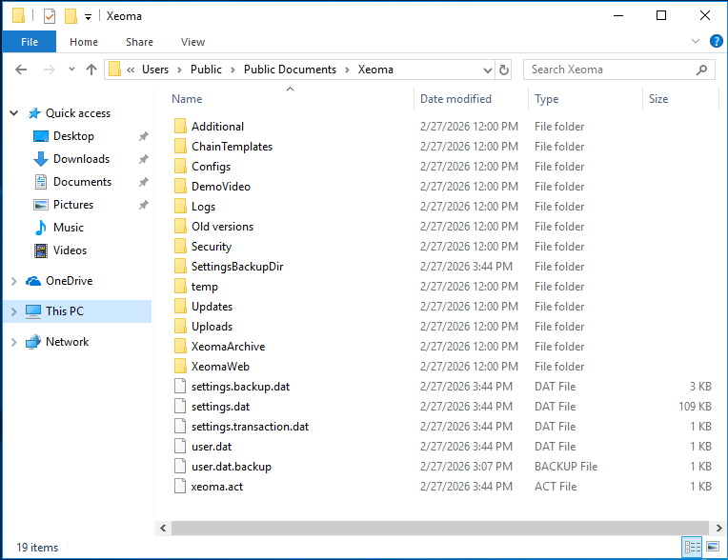This screenshot has height=560, width=728.
Task: Switch to Details view layout
Action: coord(692,547)
